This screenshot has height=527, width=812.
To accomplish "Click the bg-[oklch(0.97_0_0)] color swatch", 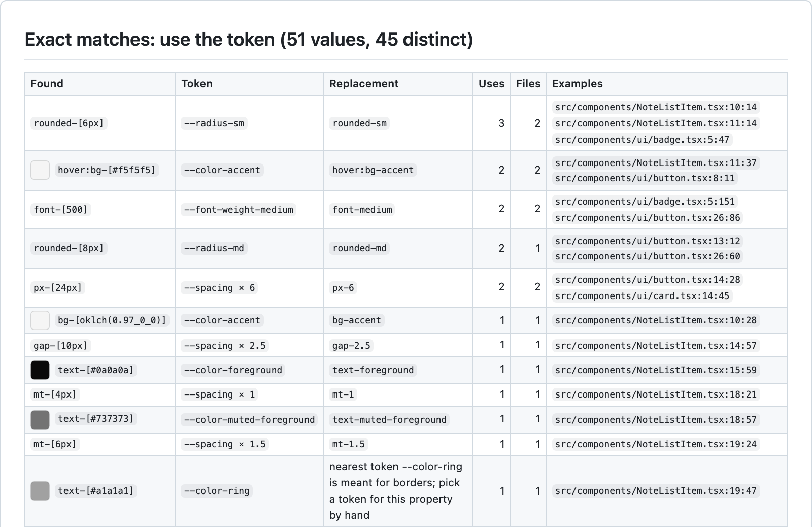I will coord(40,320).
